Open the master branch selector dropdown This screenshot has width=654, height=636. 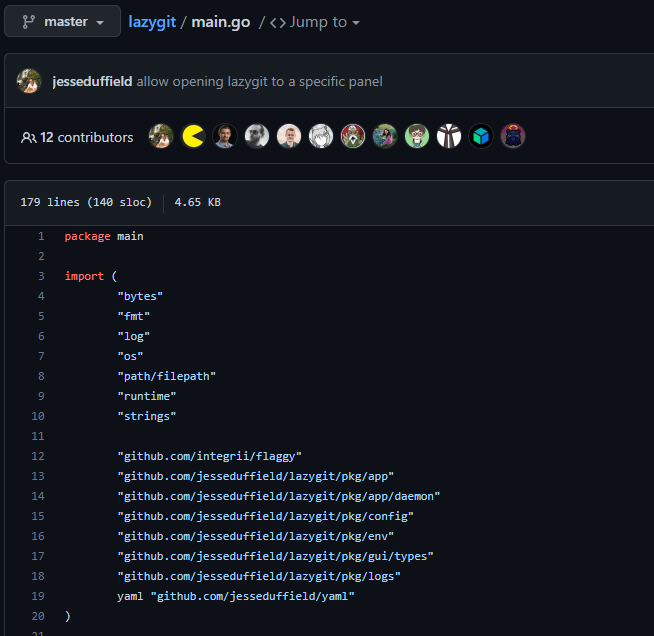[63, 21]
